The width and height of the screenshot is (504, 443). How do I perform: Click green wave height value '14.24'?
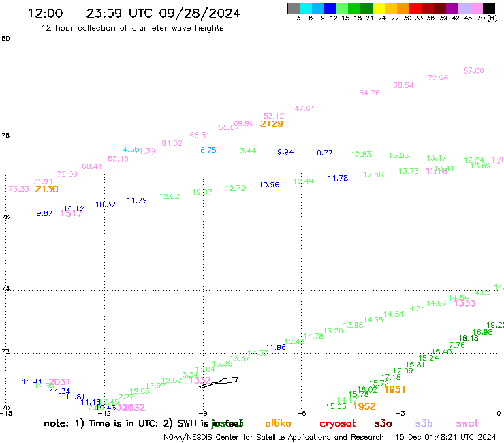pos(415,309)
